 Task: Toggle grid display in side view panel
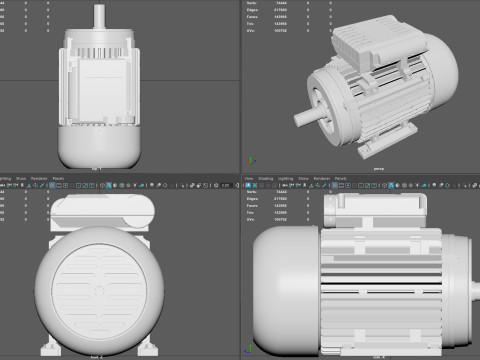(x=335, y=185)
